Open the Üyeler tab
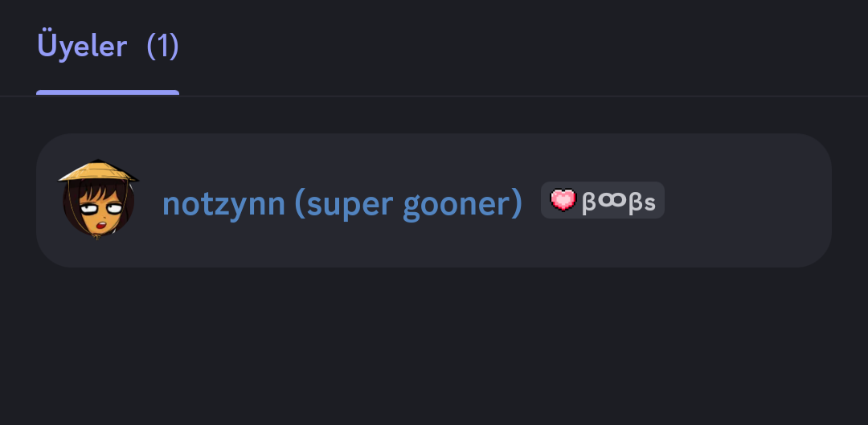This screenshot has width=868, height=425. pos(82,46)
